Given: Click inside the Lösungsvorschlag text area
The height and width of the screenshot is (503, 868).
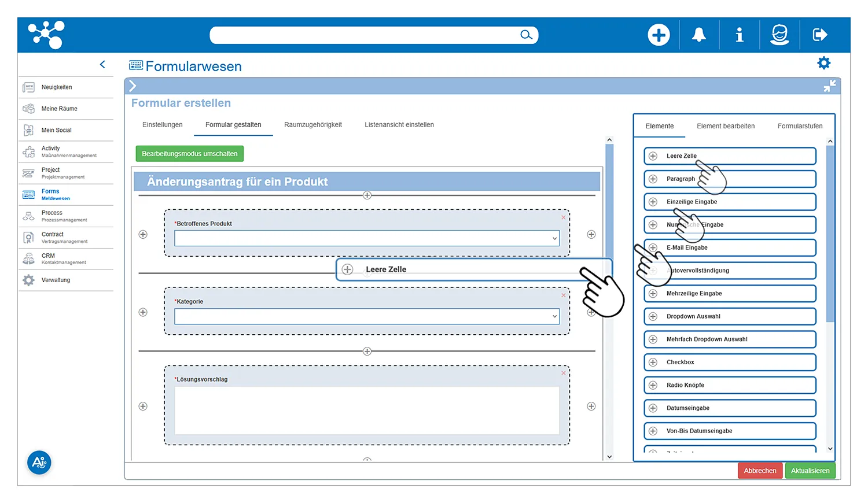Looking at the screenshot, I should [x=366, y=410].
